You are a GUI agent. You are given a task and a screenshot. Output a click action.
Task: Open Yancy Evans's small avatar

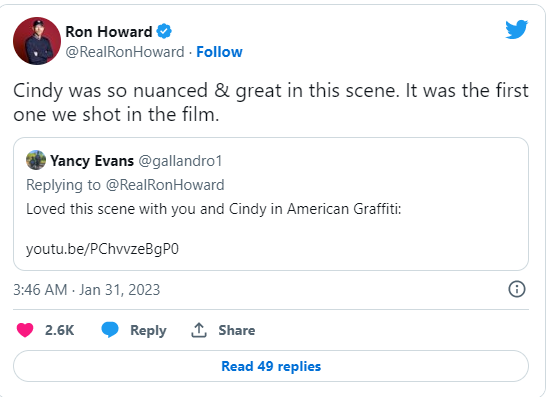point(36,160)
